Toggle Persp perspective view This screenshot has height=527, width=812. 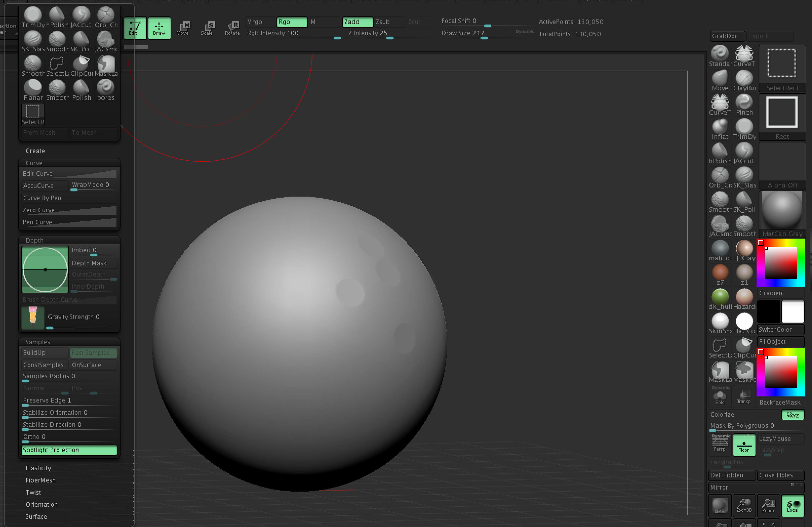(x=720, y=445)
